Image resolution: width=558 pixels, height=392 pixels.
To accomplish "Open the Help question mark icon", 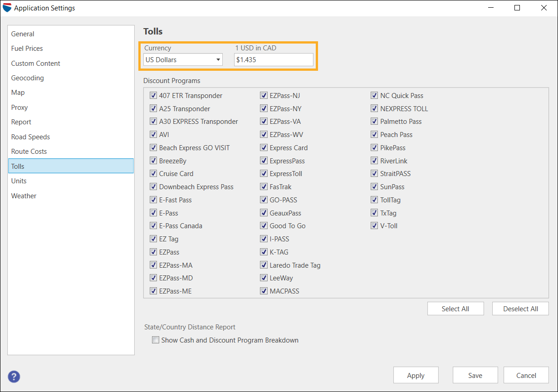I will (14, 377).
